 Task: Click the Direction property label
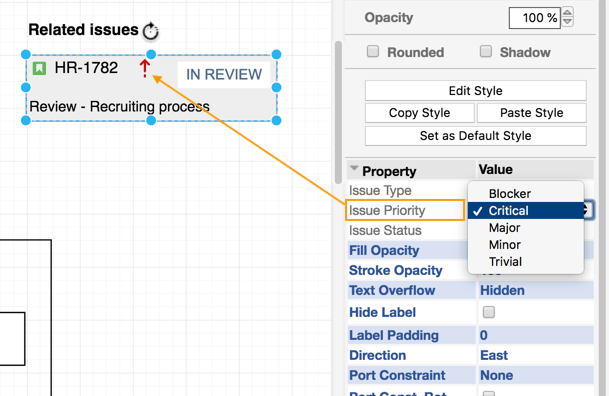pyautogui.click(x=378, y=355)
